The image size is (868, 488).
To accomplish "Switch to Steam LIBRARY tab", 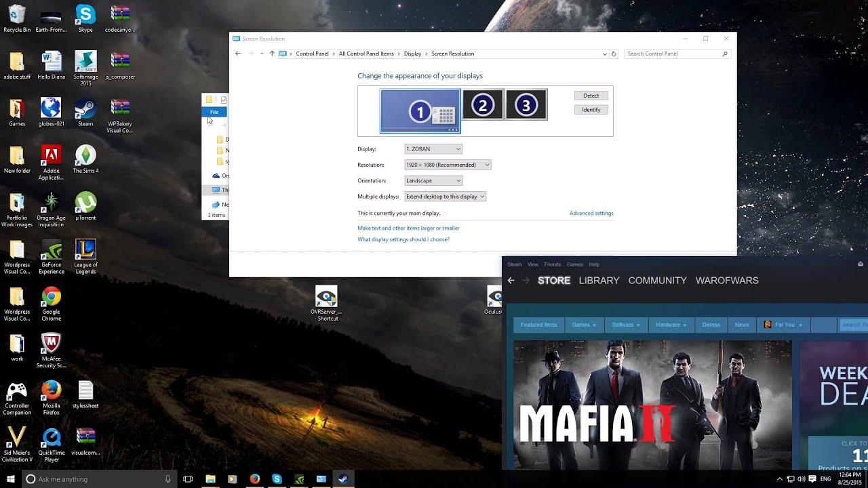I will pos(599,281).
